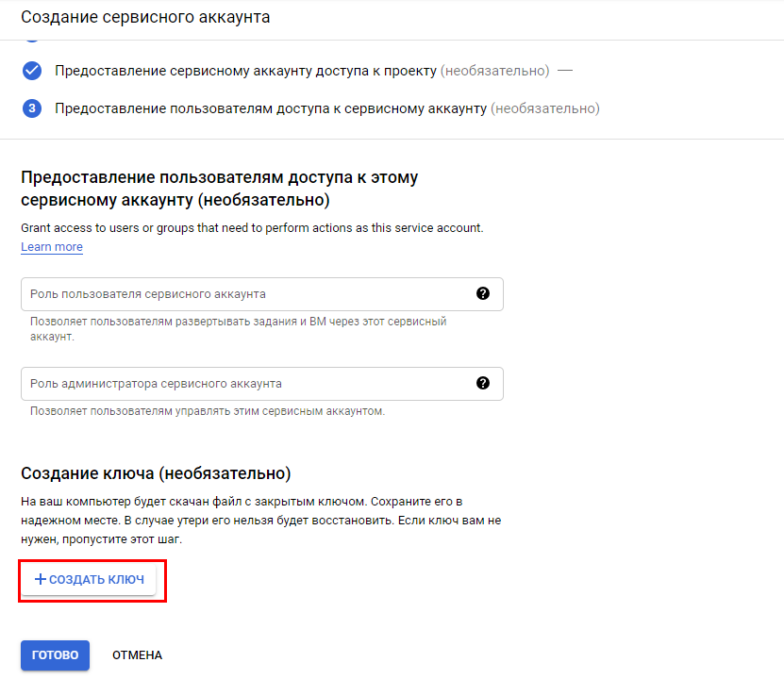Click the step 3 circle icon
Viewport: 784px width, 679px height.
pyautogui.click(x=32, y=108)
